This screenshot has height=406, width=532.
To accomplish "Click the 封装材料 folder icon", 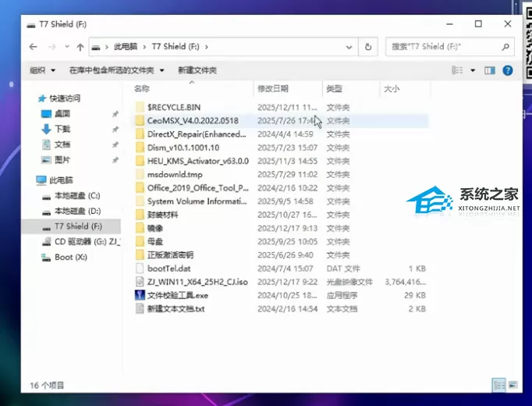I will (x=140, y=215).
